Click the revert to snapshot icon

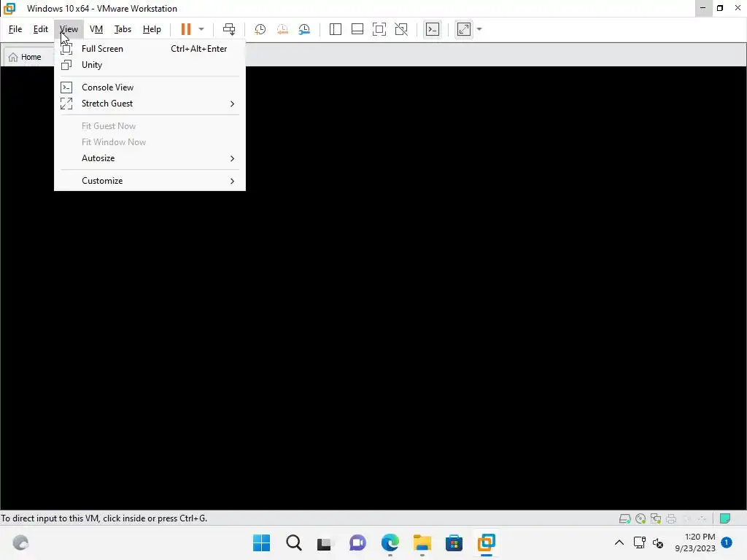282,29
